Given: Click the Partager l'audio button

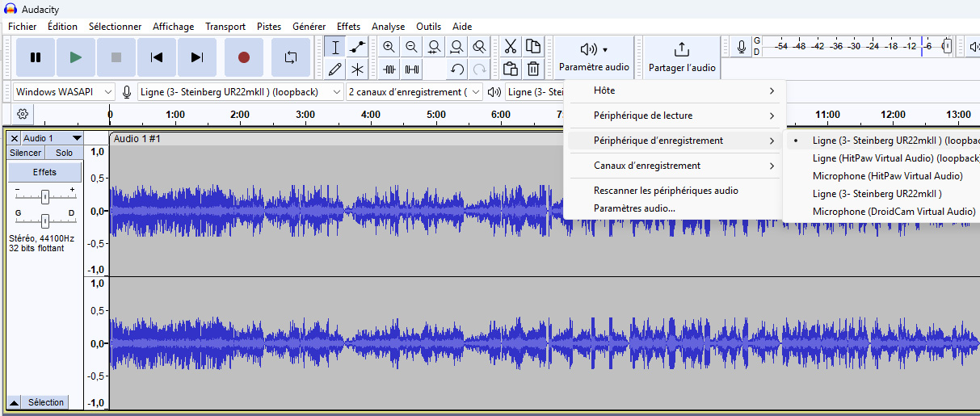Looking at the screenshot, I should coord(682,57).
